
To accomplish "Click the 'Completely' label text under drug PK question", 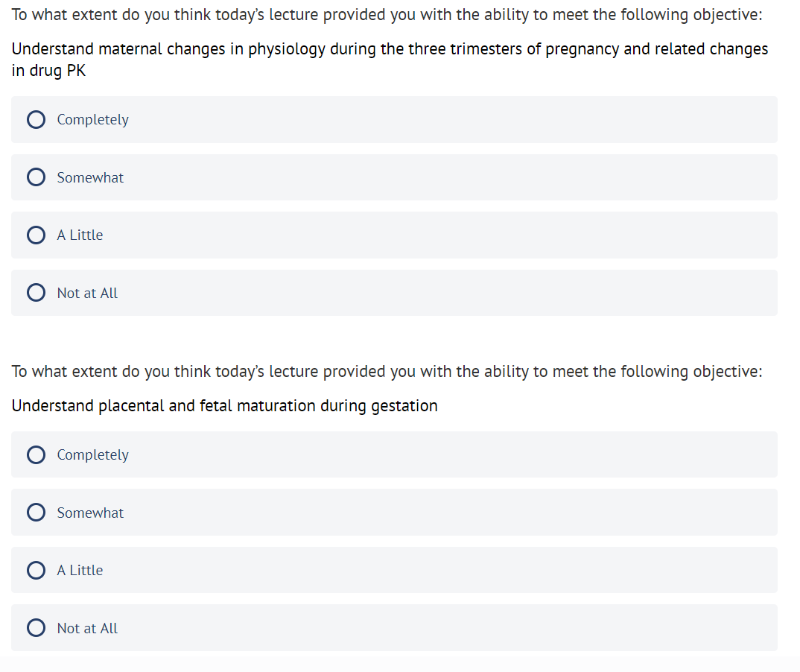I will coord(92,119).
